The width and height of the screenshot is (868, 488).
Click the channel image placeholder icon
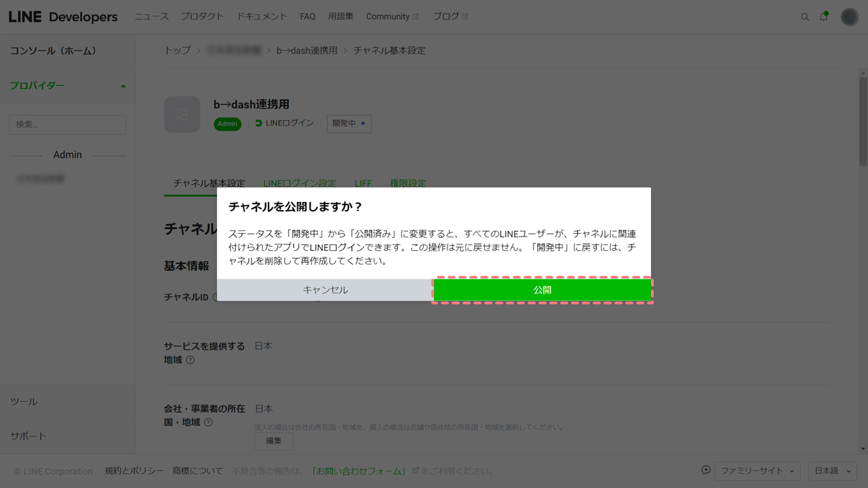coord(182,115)
